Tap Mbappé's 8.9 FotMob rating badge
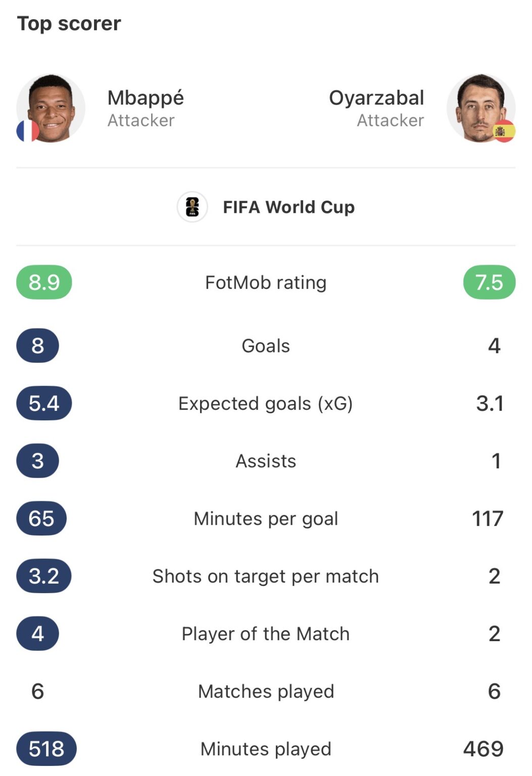 tap(44, 282)
